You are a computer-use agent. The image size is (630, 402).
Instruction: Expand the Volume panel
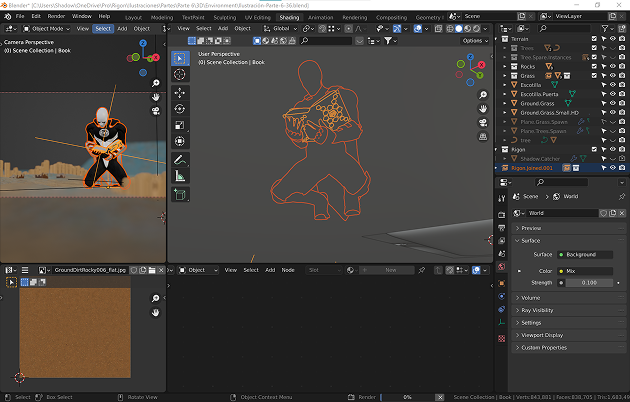(x=530, y=298)
